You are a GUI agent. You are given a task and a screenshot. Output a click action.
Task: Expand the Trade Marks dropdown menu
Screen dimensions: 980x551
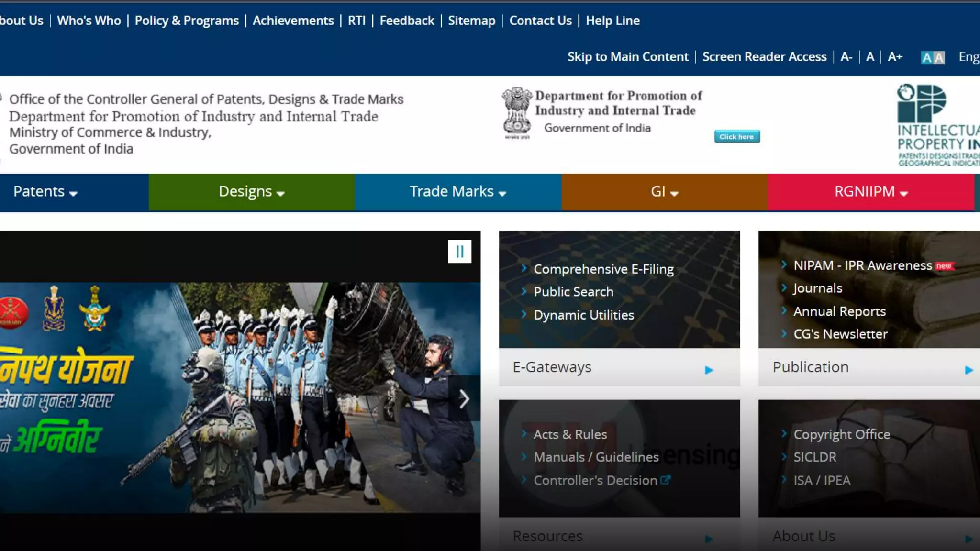click(x=457, y=192)
